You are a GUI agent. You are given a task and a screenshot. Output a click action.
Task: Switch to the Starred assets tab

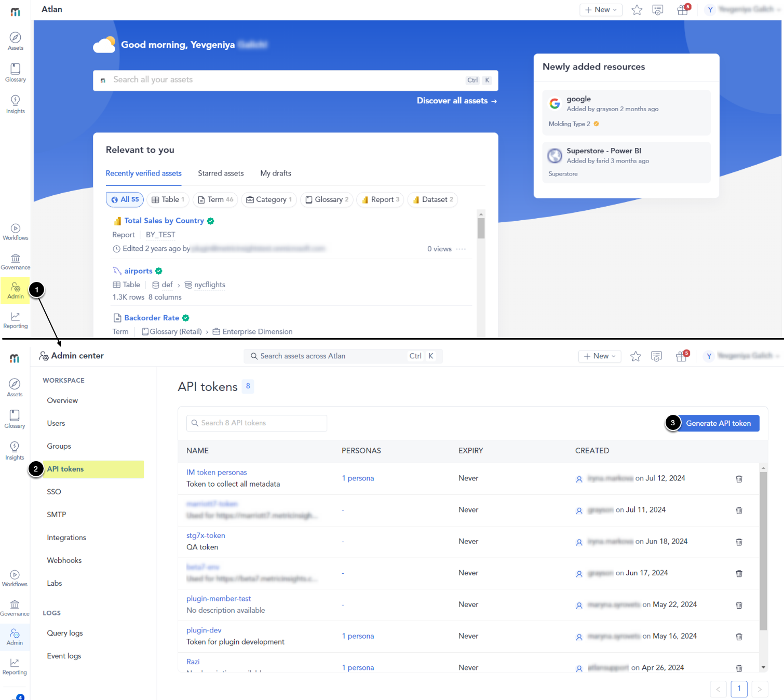221,173
